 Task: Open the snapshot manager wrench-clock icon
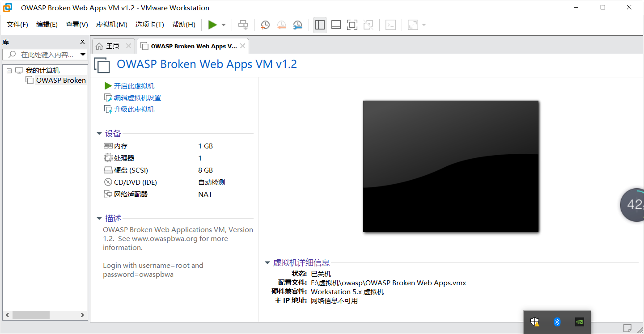pos(297,25)
